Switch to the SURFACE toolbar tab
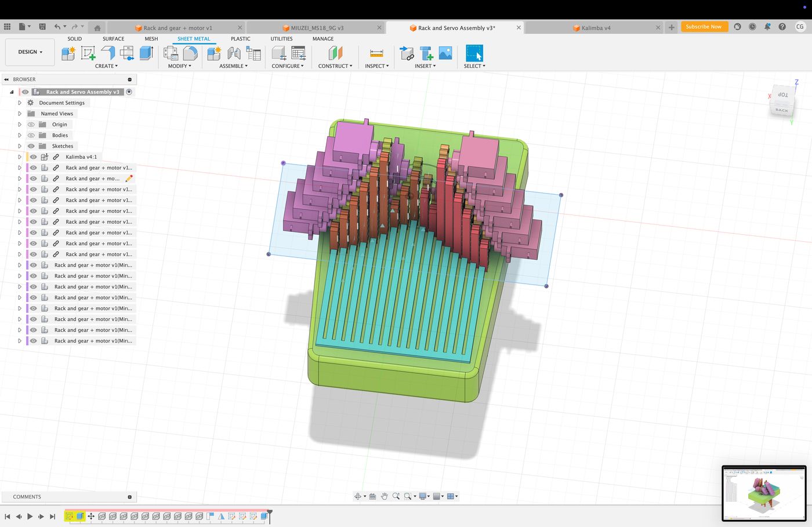 coord(113,39)
